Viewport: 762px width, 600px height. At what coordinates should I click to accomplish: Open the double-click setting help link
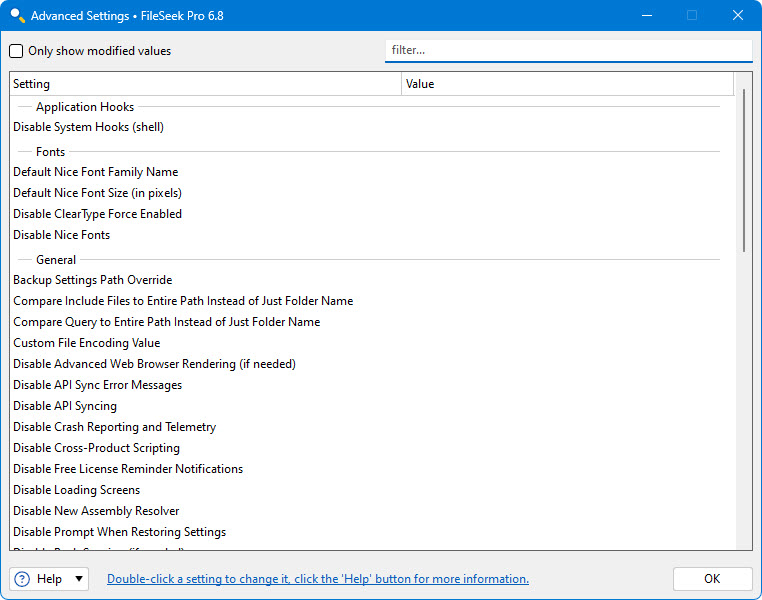318,579
